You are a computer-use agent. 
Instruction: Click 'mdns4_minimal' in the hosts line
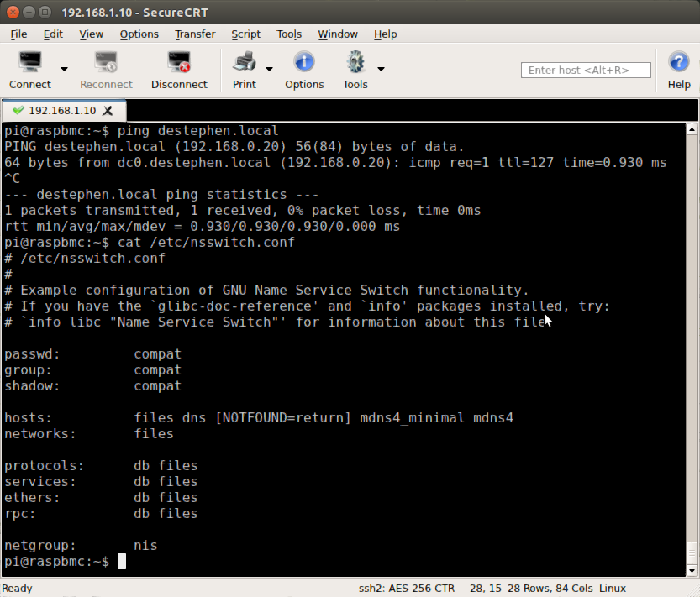[x=412, y=418]
